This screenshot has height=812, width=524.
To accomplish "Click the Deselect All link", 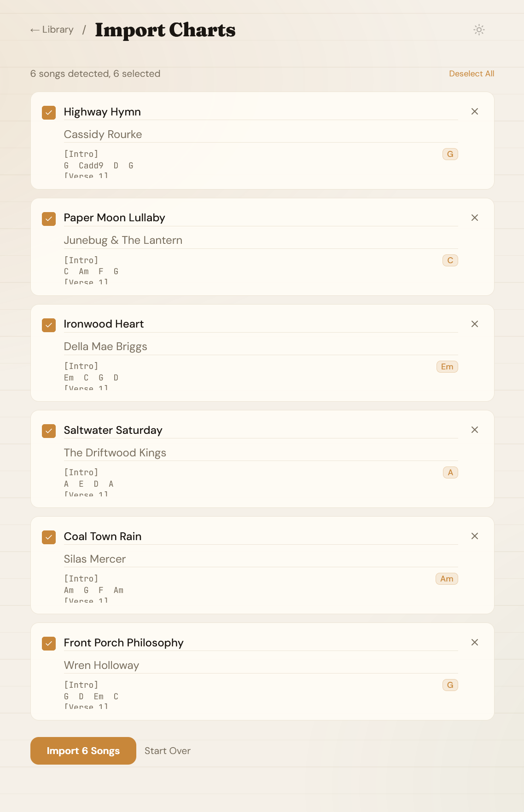I will click(471, 74).
